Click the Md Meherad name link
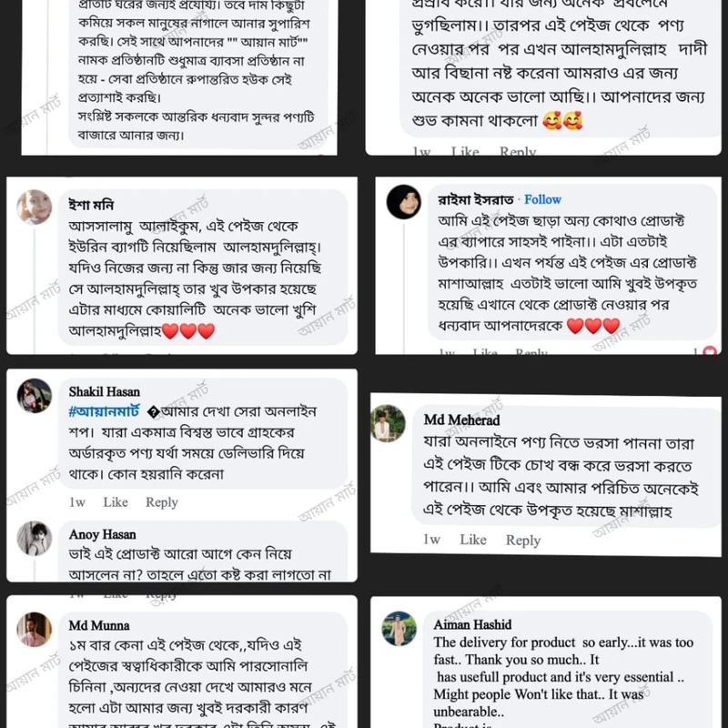The height and width of the screenshot is (728, 728). pos(461,420)
